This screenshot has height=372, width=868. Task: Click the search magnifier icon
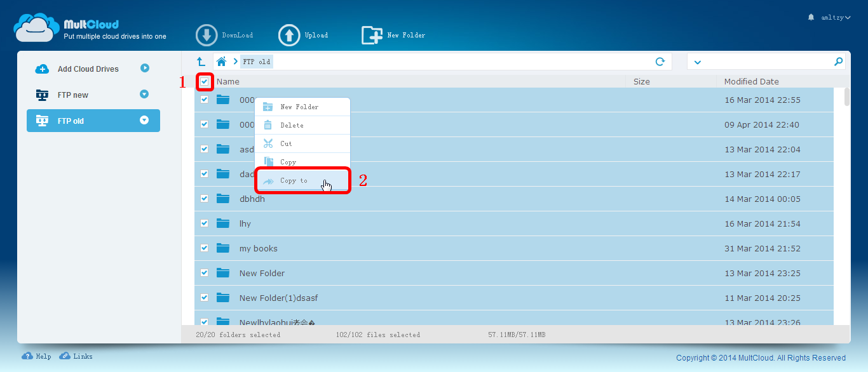pos(839,62)
